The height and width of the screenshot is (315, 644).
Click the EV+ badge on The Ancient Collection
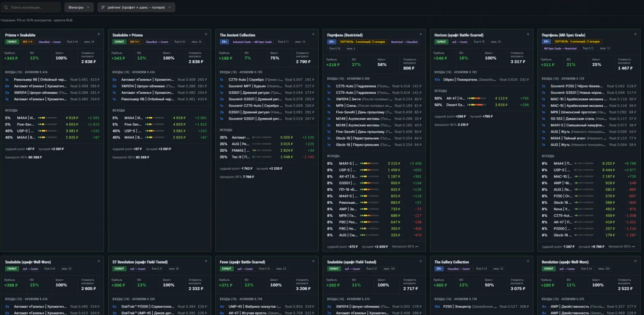[224, 42]
